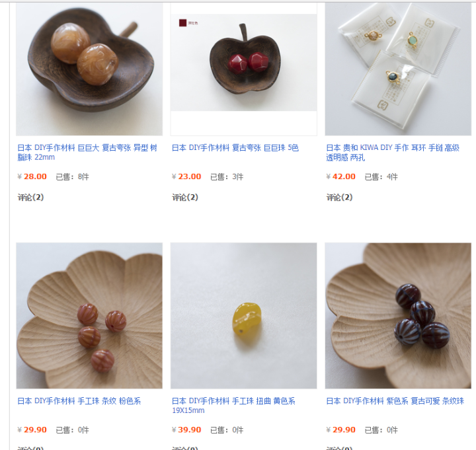The height and width of the screenshot is (450, 476).
Task: Open the 22mm resin bead product photo
Action: 89,69
